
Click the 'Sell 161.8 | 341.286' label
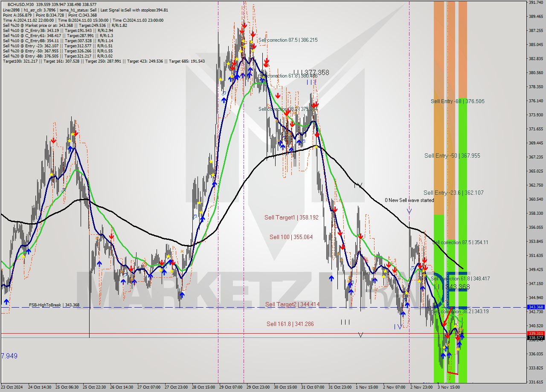(x=290, y=324)
